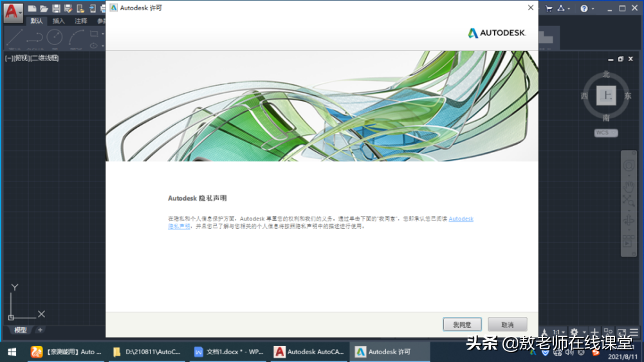Click the New drawing icon

click(32, 8)
